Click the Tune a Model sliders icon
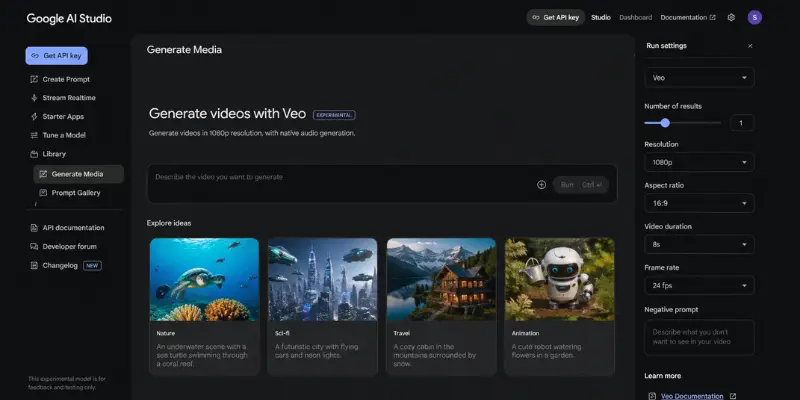The height and width of the screenshot is (400, 800). 34,135
